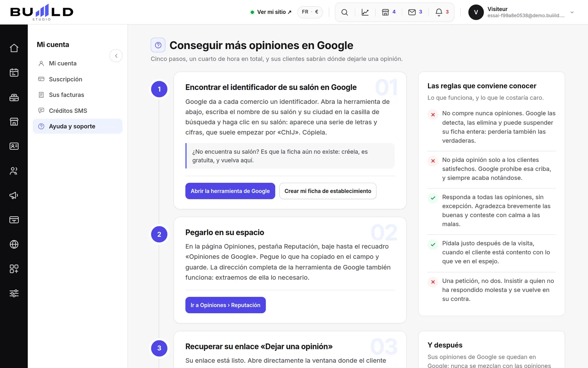Open the home dashboard icon

pyautogui.click(x=14, y=48)
